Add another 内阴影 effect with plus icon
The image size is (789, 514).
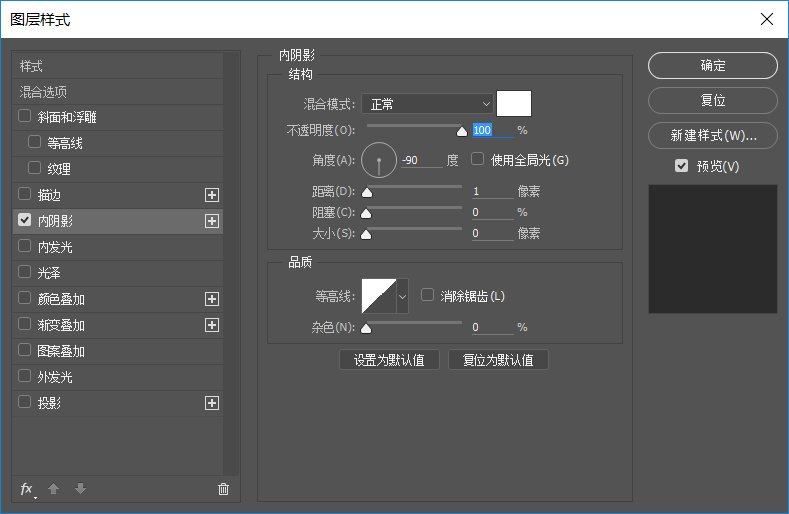tap(212, 221)
